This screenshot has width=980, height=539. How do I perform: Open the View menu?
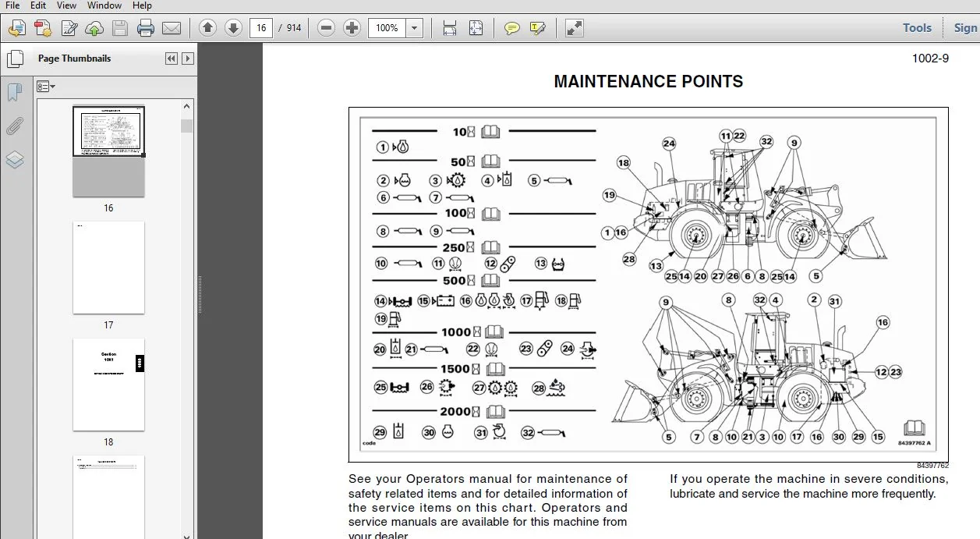coord(65,5)
